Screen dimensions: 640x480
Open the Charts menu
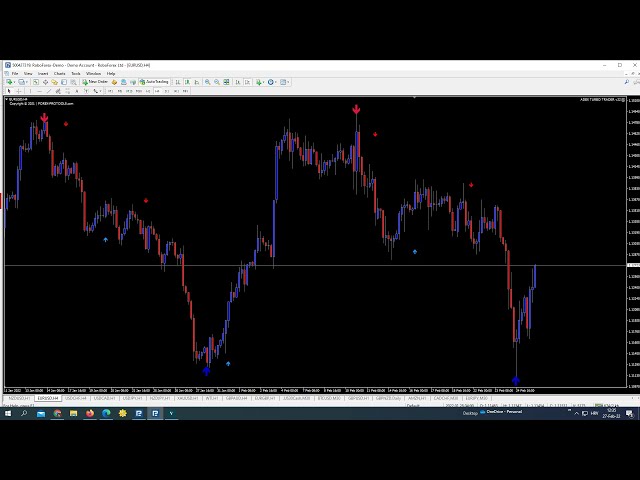point(59,73)
